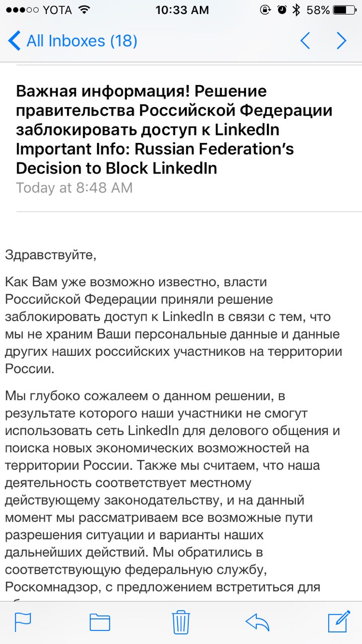Tap the Wi-Fi status icon
The height and width of the screenshot is (644, 362).
click(x=84, y=10)
